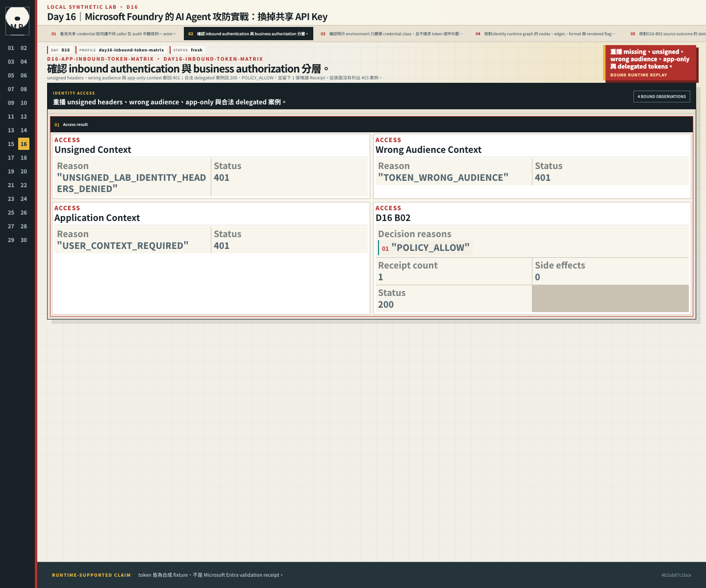Select the Unsigned Context card title
Screen dimensions: 706x588
click(93, 150)
